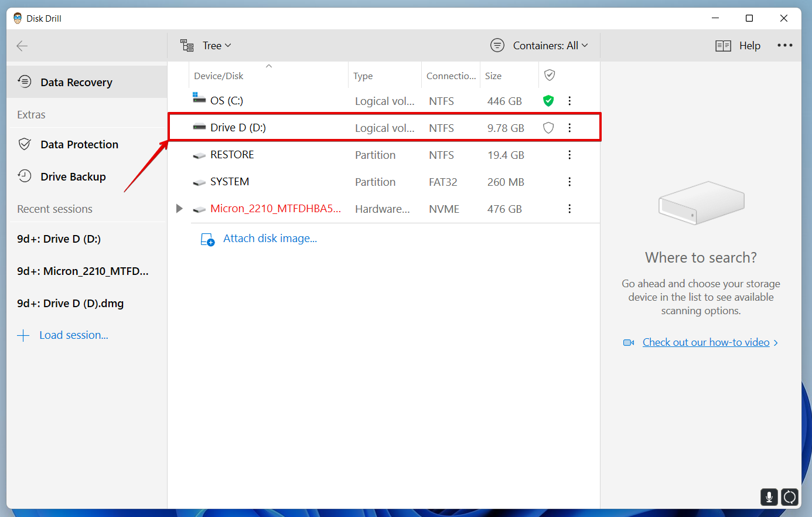
Task: Click the Tree view icon
Action: (x=187, y=46)
